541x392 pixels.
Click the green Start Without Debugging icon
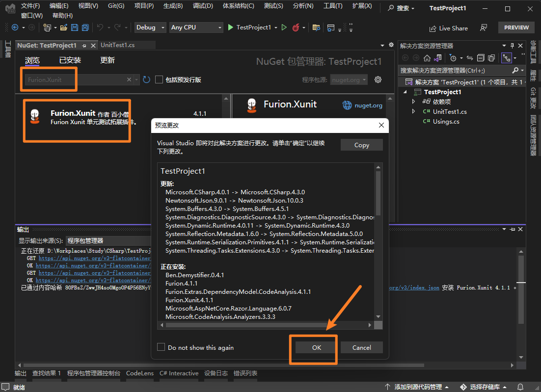pos(284,27)
